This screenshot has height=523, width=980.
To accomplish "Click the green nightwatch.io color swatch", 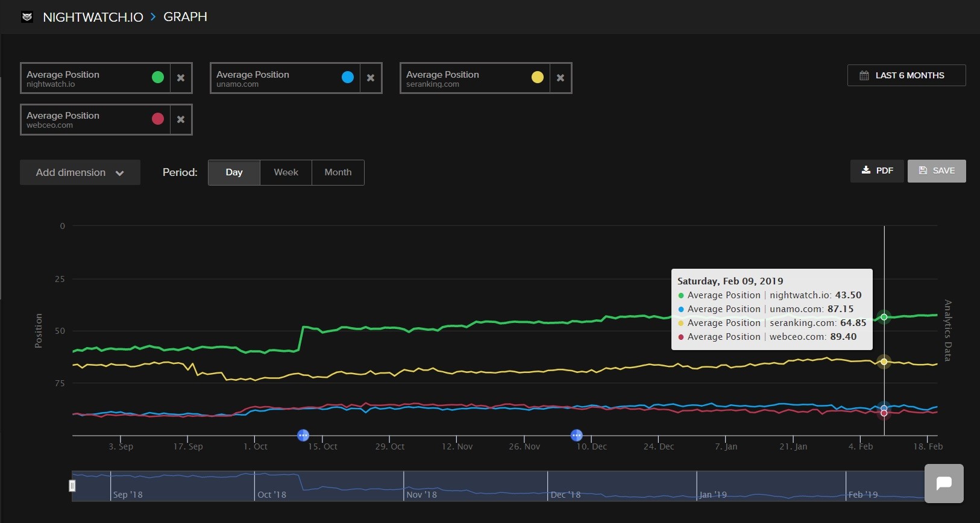I will point(158,77).
